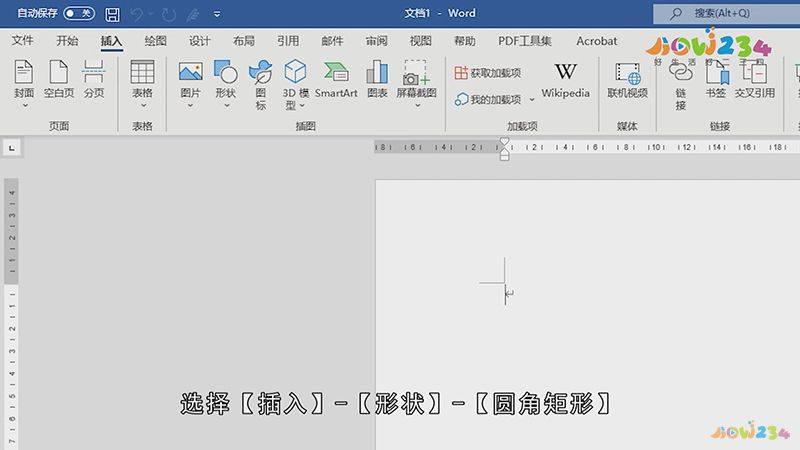Insert a SmartArt graphic

[336, 78]
